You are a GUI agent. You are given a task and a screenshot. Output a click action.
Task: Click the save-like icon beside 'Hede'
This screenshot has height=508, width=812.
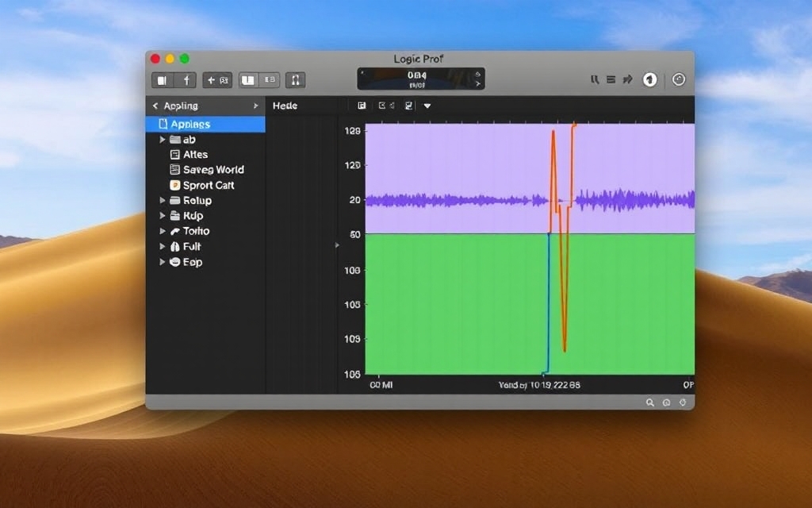(362, 106)
